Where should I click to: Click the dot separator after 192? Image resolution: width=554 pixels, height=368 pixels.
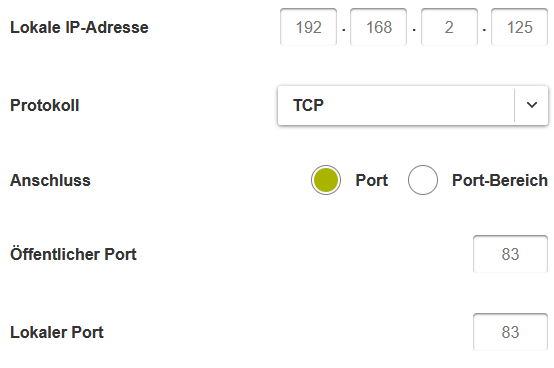(x=343, y=30)
